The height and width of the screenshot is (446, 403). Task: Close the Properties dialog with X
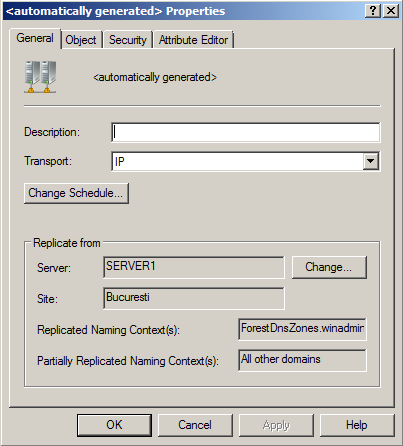[x=391, y=11]
